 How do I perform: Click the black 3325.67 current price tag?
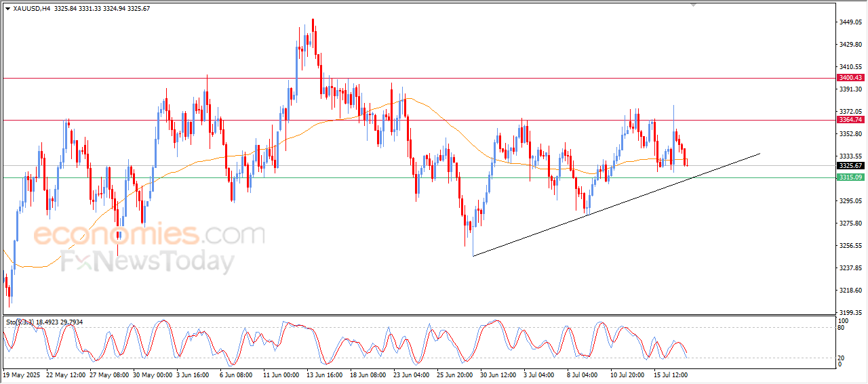click(x=850, y=165)
